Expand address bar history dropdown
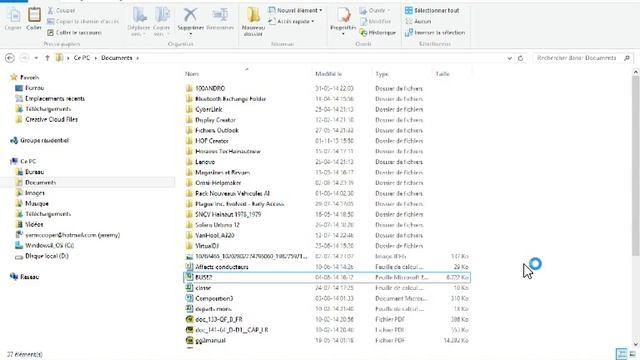The width and height of the screenshot is (640, 360). [x=509, y=58]
